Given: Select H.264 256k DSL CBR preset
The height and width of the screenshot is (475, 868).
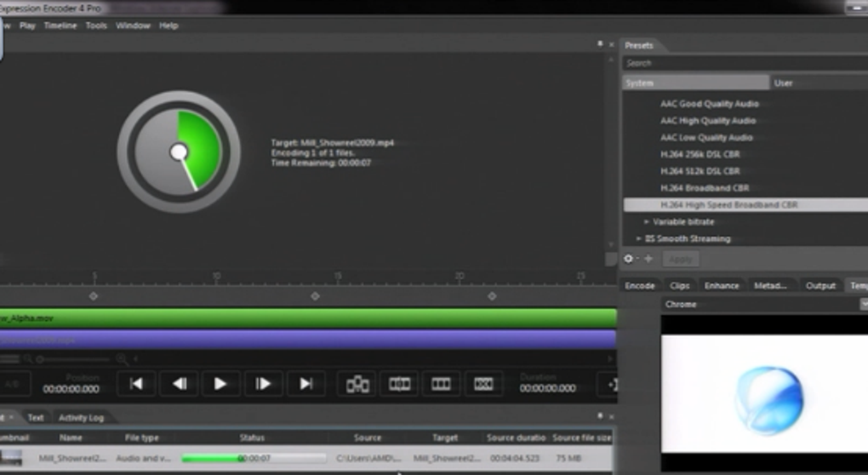Looking at the screenshot, I should point(700,154).
